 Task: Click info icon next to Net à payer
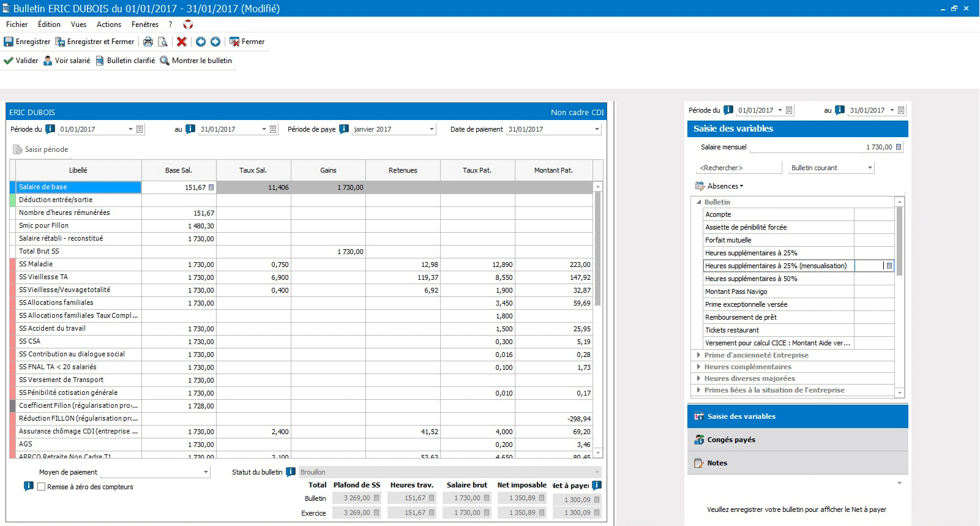(597, 485)
